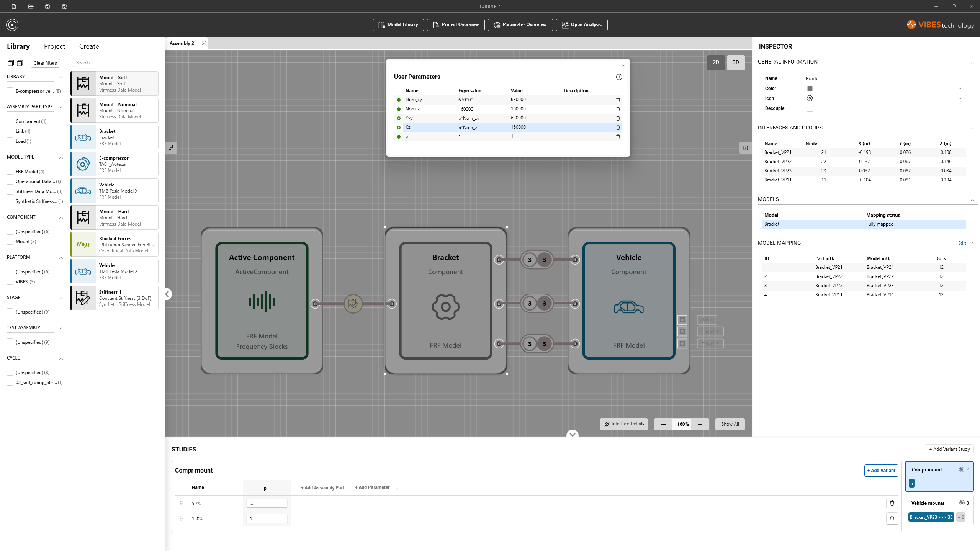980x551 pixels.
Task: Check the FRF Model filter
Action: [10, 172]
